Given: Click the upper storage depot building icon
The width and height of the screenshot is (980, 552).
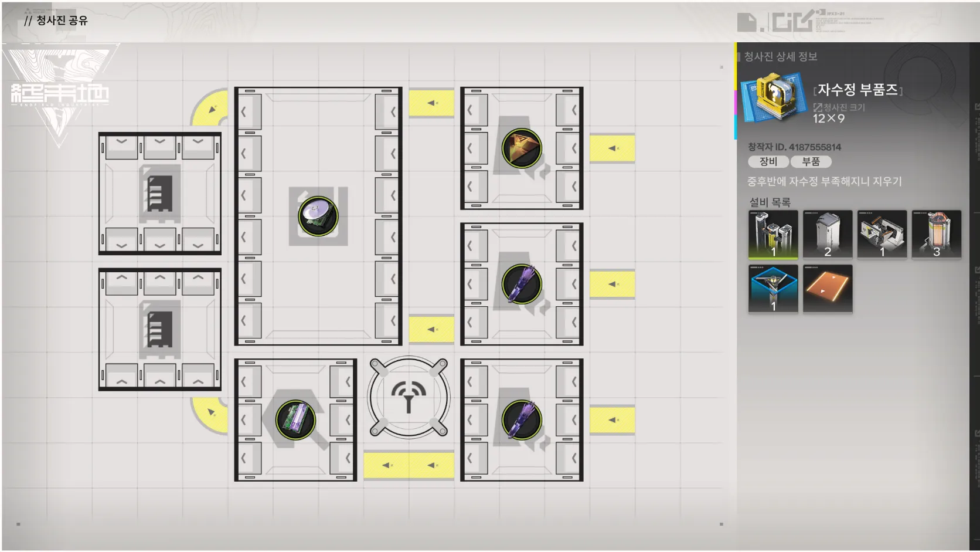Looking at the screenshot, I should [159, 193].
